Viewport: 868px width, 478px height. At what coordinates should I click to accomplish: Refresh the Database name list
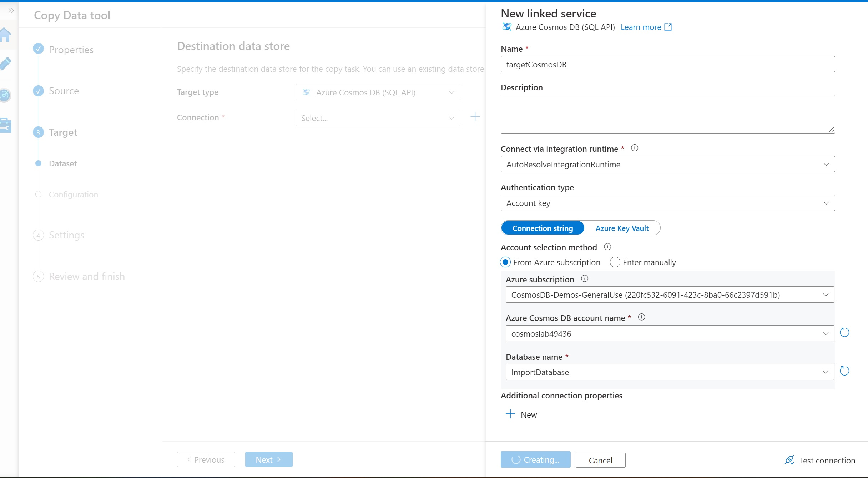point(844,371)
